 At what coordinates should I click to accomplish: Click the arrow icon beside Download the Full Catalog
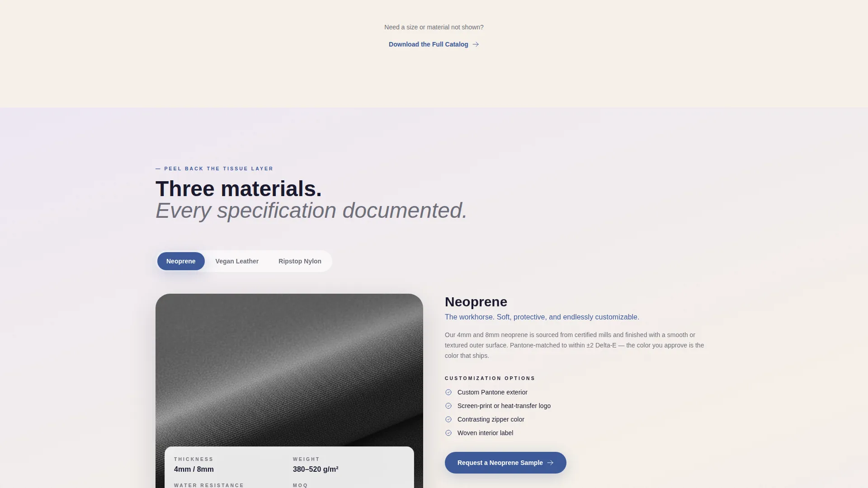click(476, 44)
